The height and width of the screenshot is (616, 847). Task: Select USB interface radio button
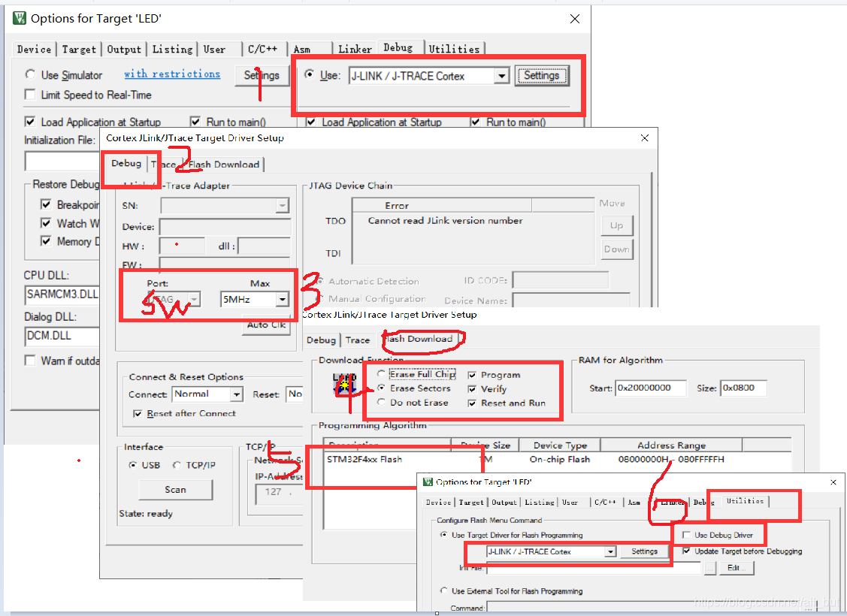click(x=133, y=465)
